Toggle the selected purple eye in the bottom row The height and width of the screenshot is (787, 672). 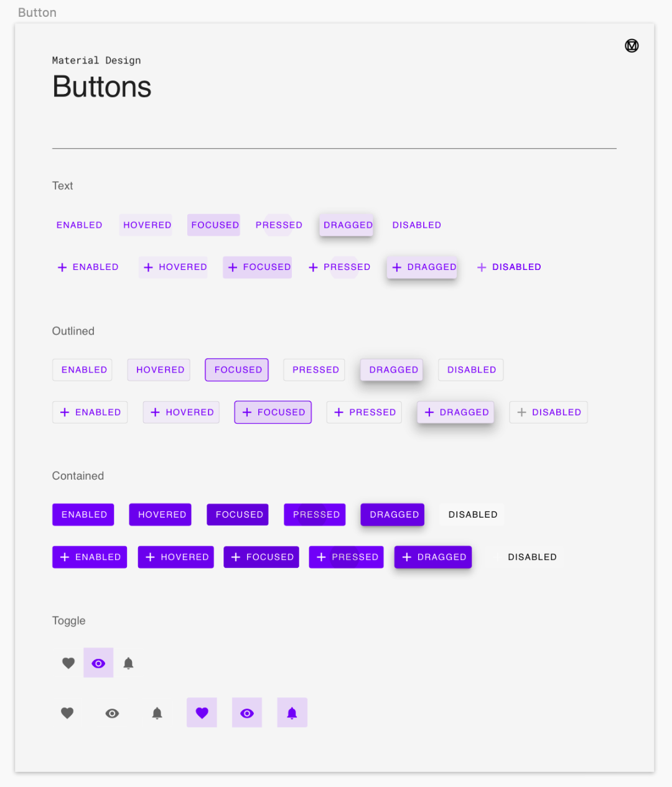pyautogui.click(x=247, y=712)
